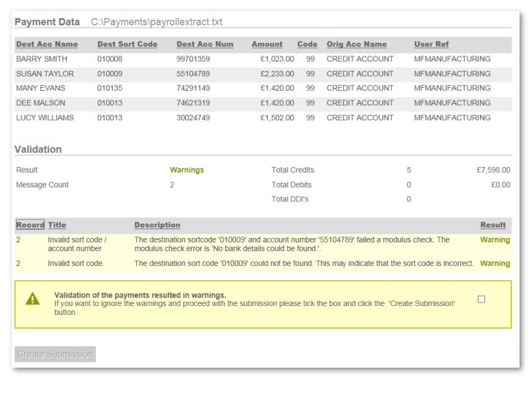Screen dimensions: 532x394
Task: Sort by Orig Acc Name column header
Action: point(357,44)
